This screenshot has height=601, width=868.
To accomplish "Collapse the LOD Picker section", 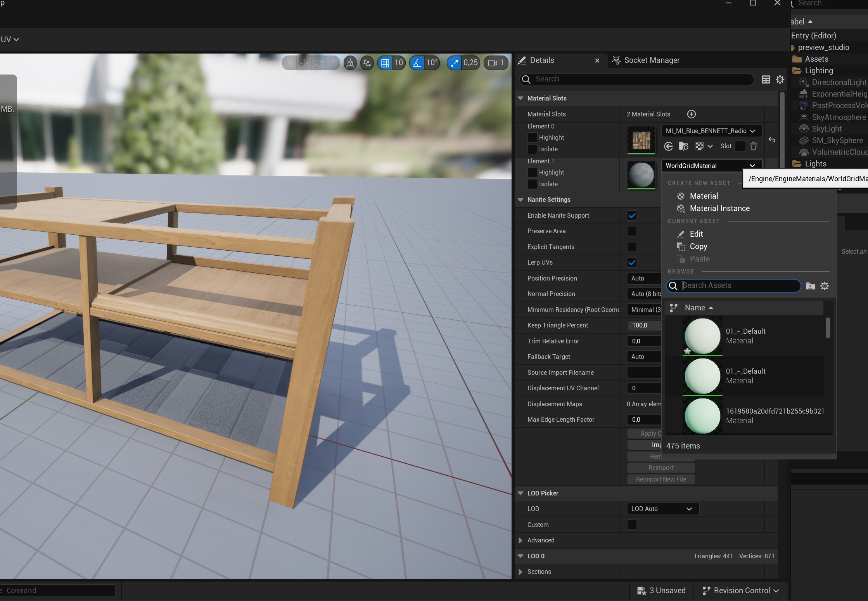I will pyautogui.click(x=520, y=493).
